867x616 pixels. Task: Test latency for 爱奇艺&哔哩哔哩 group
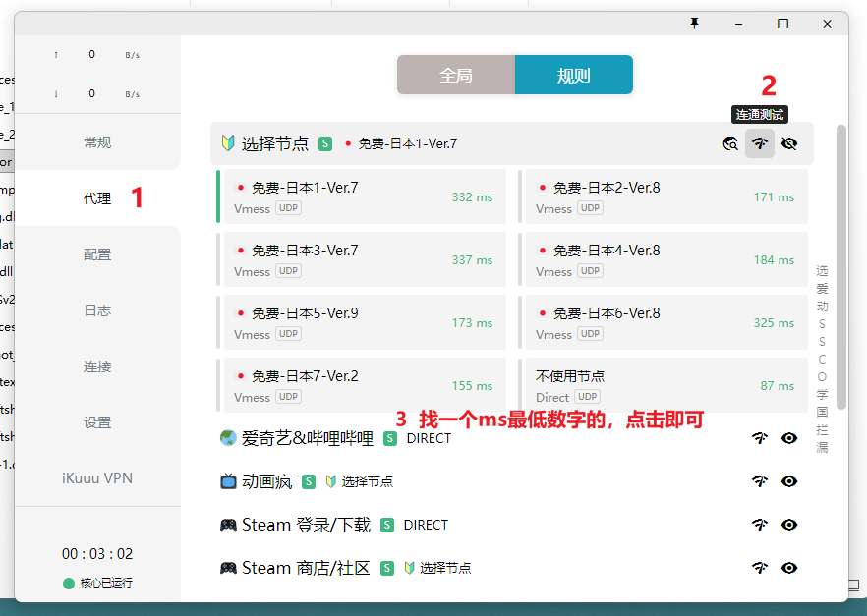(759, 438)
